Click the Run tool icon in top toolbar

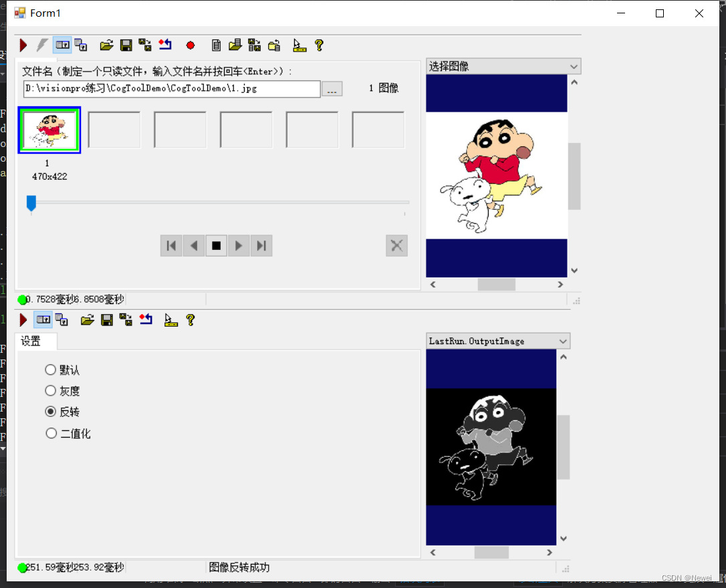point(22,45)
